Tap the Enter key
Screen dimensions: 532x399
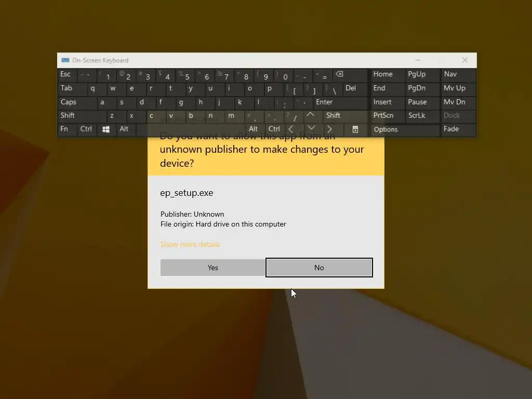pyautogui.click(x=340, y=102)
